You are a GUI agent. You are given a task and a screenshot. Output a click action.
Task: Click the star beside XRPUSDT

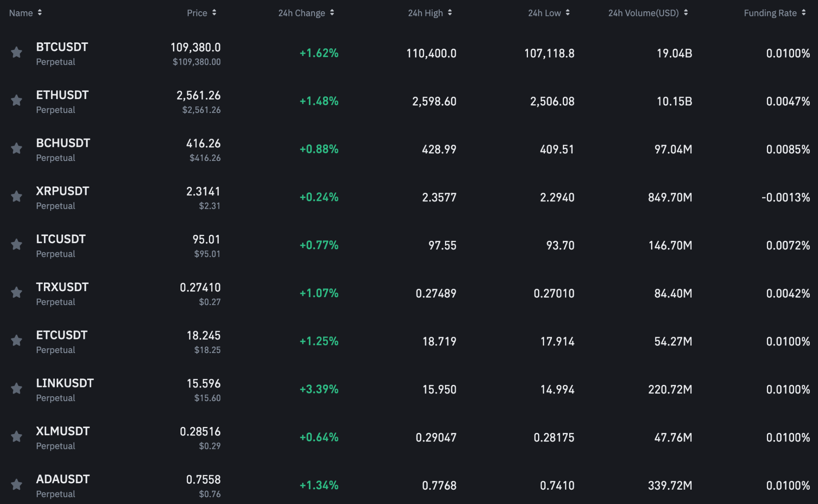click(x=16, y=196)
